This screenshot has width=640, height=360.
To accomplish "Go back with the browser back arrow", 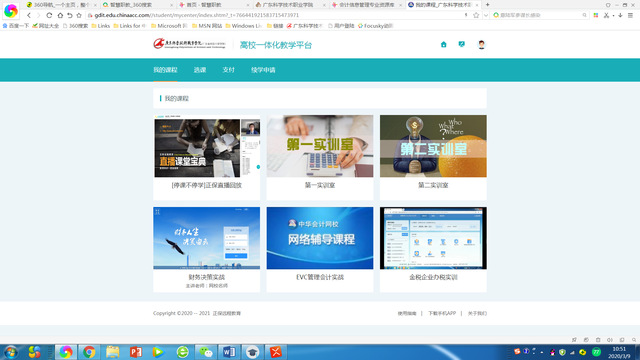I will pyautogui.click(x=29, y=15).
